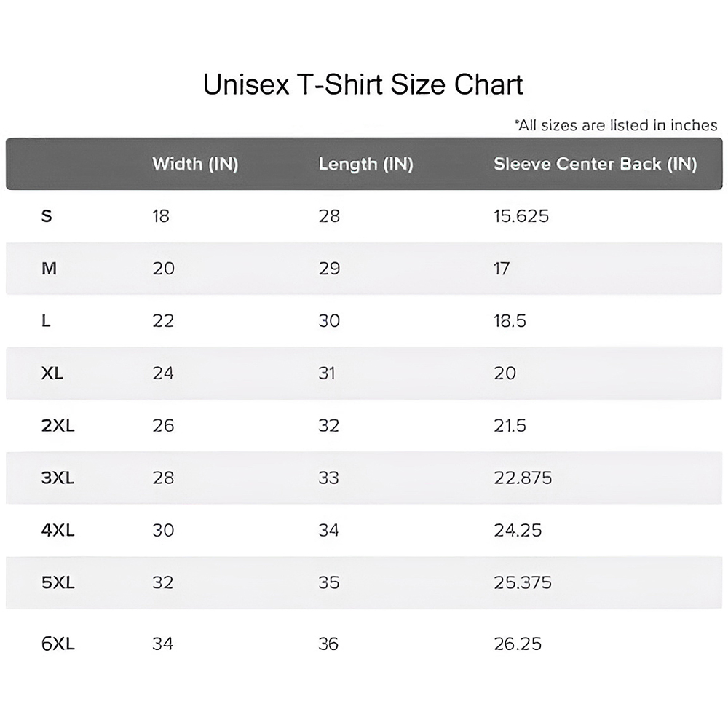Click the Unisex T-Shirt Size Chart title

click(363, 85)
